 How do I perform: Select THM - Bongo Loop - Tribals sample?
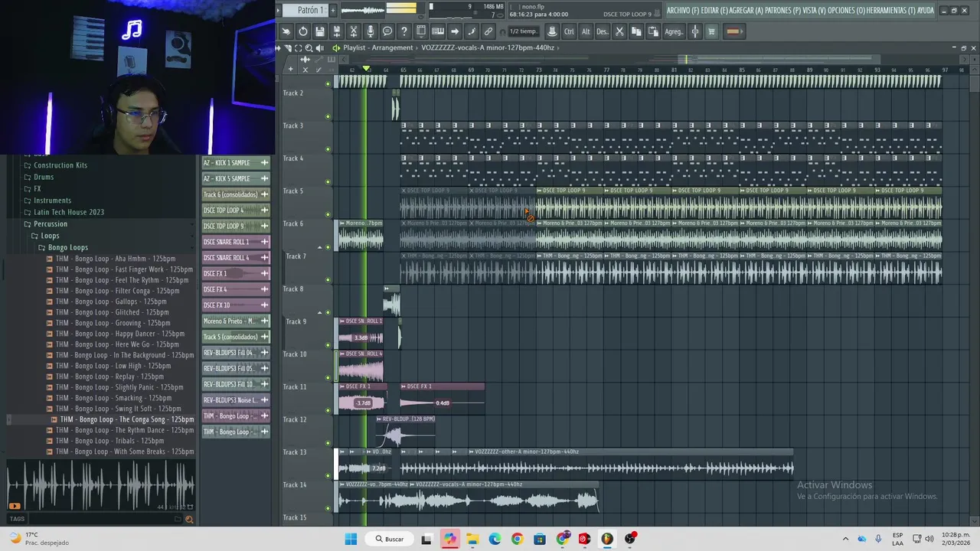point(110,441)
